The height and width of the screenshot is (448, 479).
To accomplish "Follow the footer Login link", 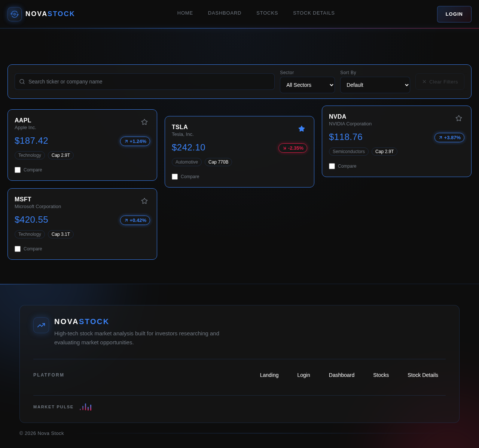I will (304, 375).
